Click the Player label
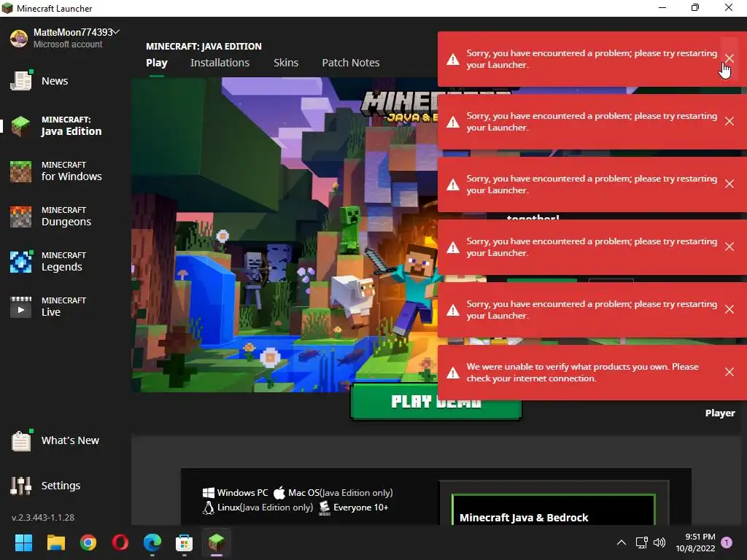747x560 pixels. click(x=720, y=413)
